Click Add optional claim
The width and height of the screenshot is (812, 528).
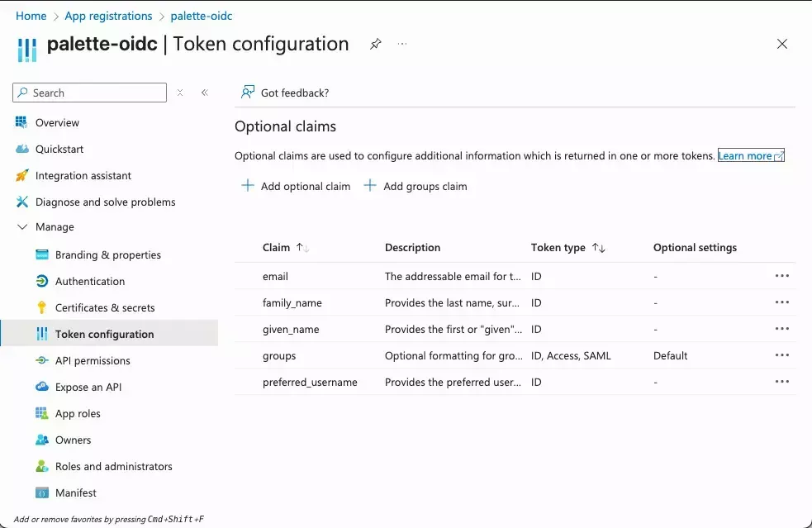295,186
